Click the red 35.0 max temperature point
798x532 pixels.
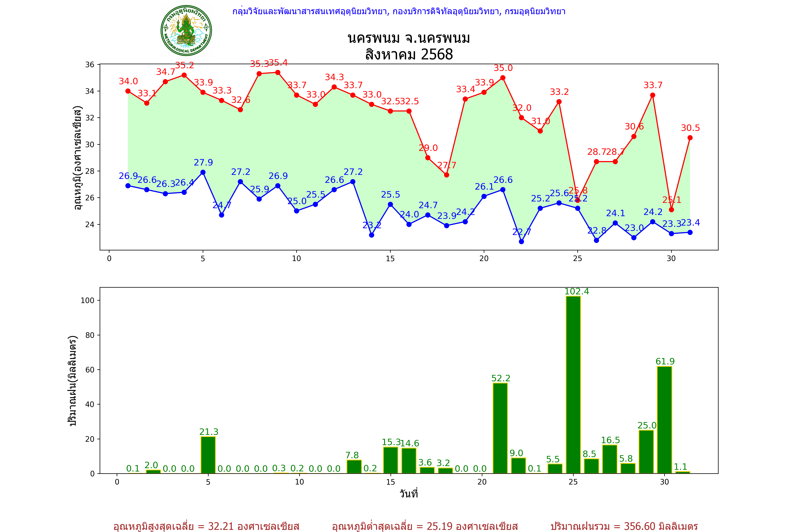[x=503, y=78]
